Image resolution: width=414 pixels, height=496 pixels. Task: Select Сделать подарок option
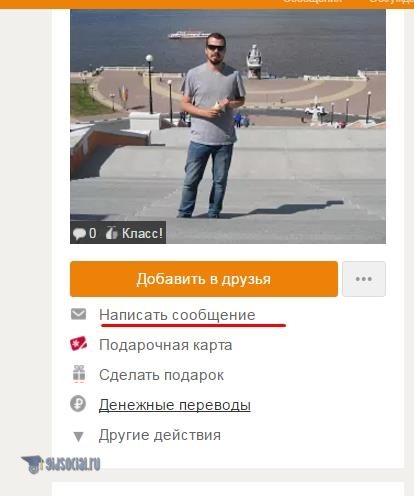coord(161,375)
